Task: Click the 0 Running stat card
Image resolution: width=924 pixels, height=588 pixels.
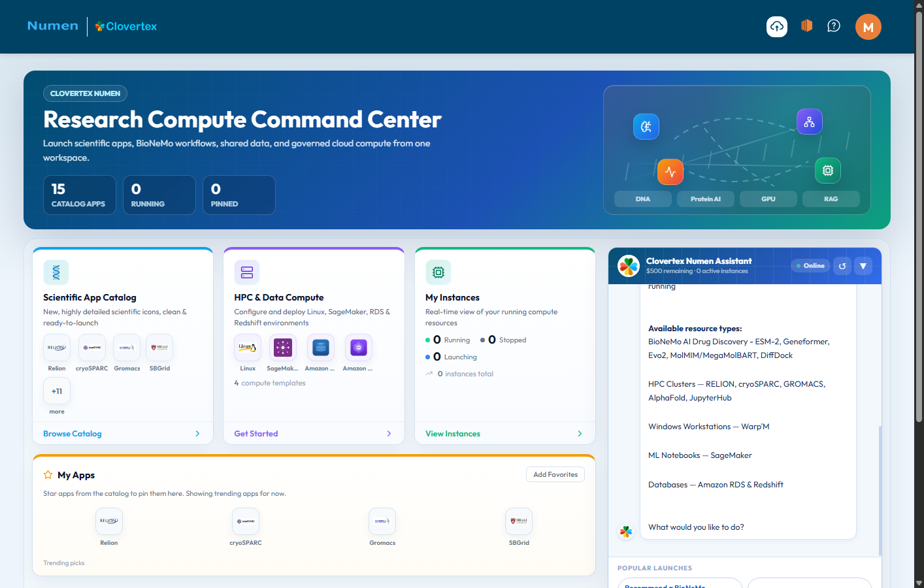Action: pos(159,195)
